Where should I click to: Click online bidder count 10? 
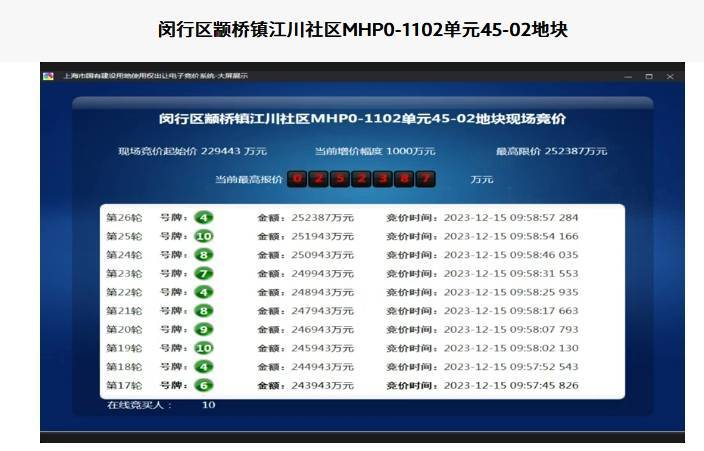pyautogui.click(x=209, y=405)
